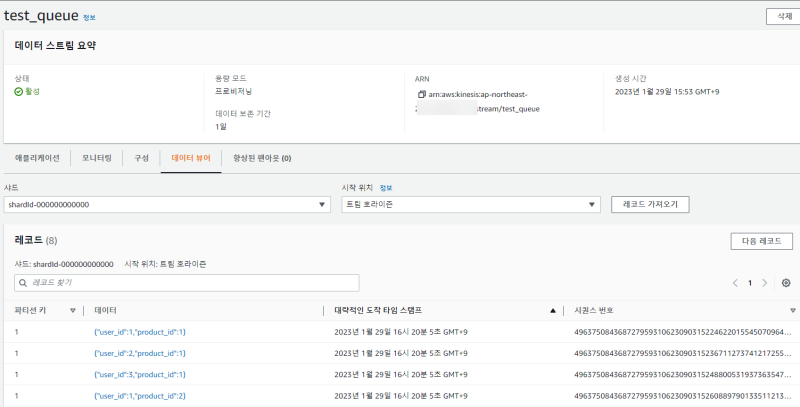The image size is (800, 407).
Task: Sort by 시퀀스 번호 column
Action: (793, 311)
